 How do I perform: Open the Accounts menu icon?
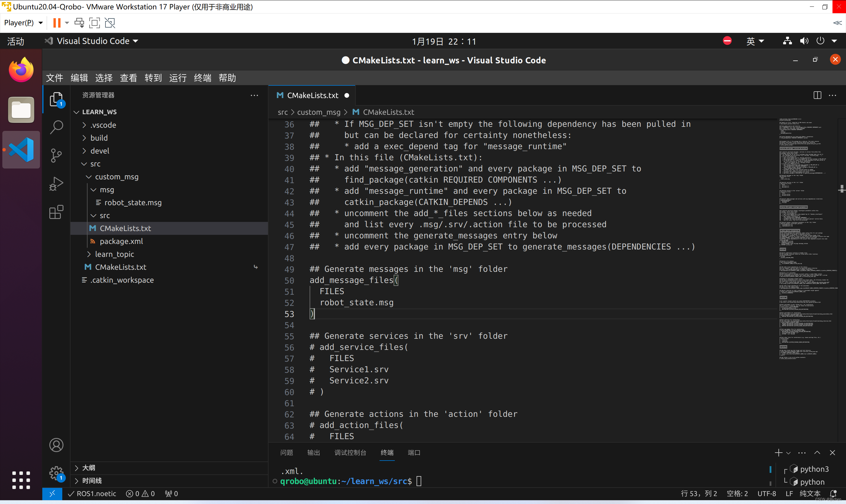point(56,445)
